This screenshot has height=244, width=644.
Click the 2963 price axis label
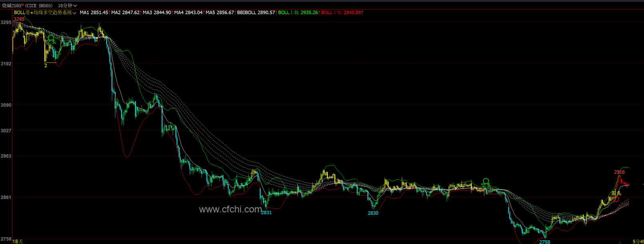(6, 156)
